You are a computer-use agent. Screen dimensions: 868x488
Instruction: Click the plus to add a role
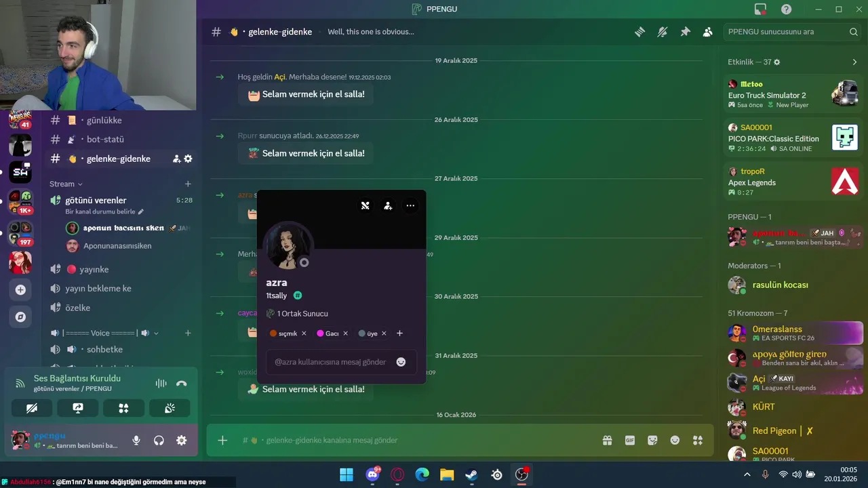399,333
